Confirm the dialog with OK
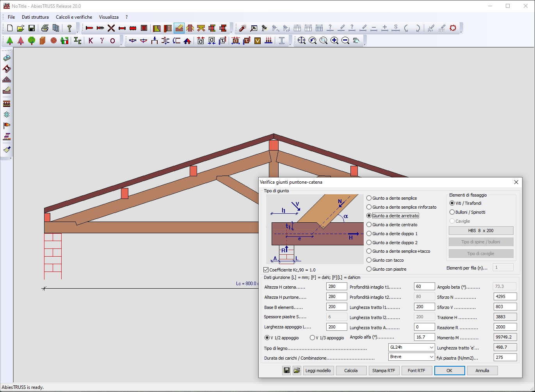 pos(450,371)
